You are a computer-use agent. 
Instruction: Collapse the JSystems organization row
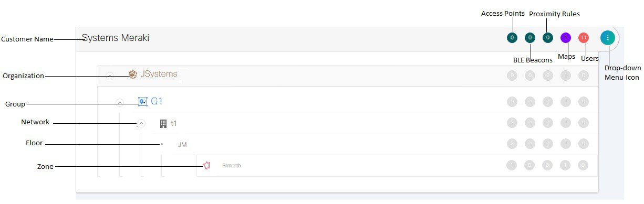point(110,76)
